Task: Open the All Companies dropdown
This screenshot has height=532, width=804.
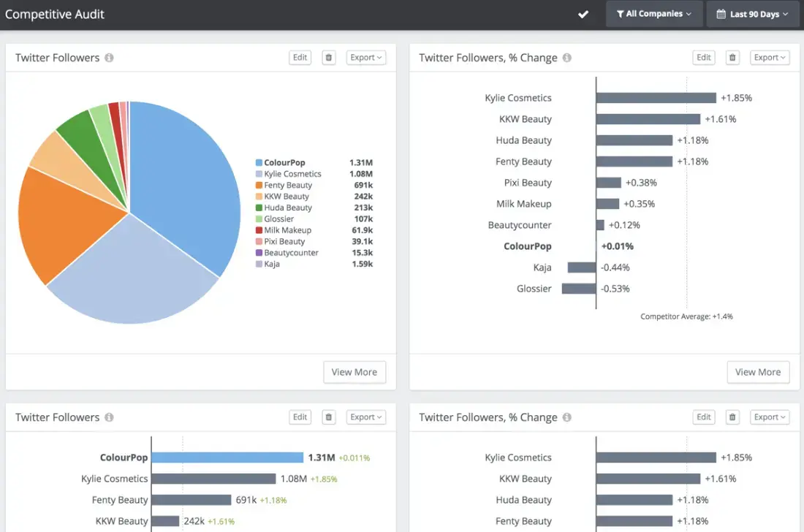Action: tap(654, 14)
